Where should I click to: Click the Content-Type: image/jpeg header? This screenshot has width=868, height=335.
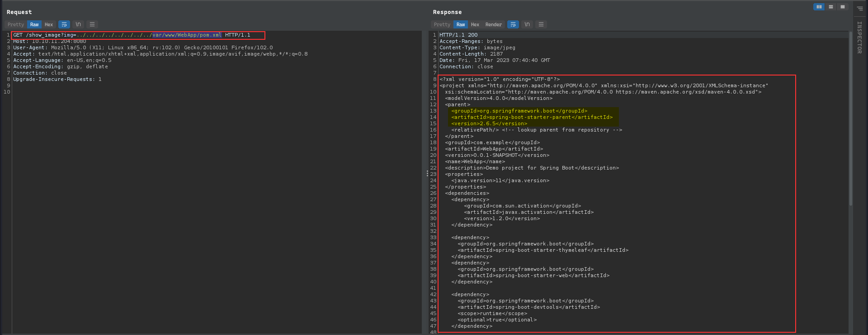477,47
